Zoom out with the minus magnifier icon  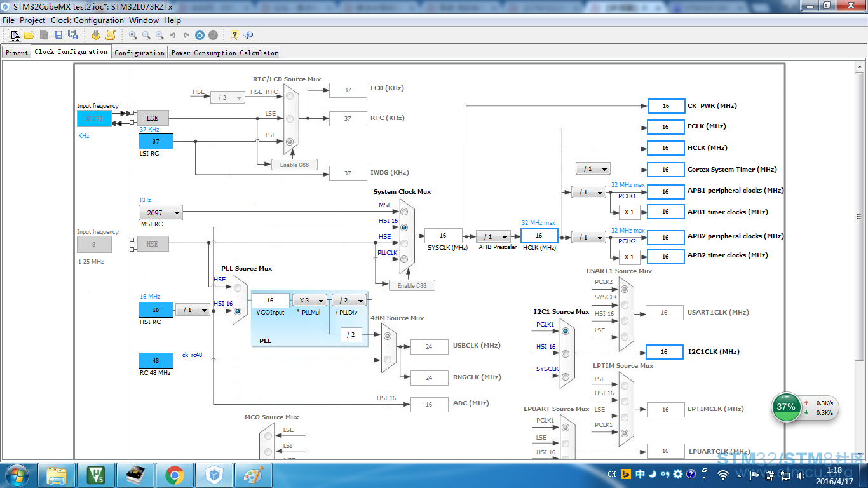pyautogui.click(x=159, y=36)
